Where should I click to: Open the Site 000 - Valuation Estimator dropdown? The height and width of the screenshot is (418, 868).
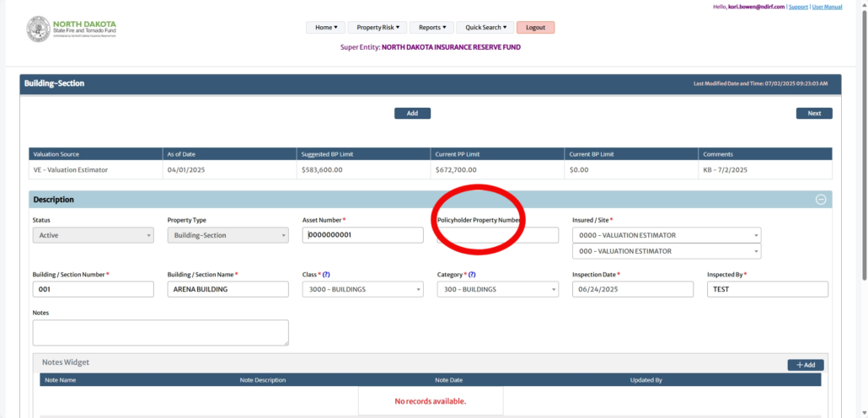666,251
